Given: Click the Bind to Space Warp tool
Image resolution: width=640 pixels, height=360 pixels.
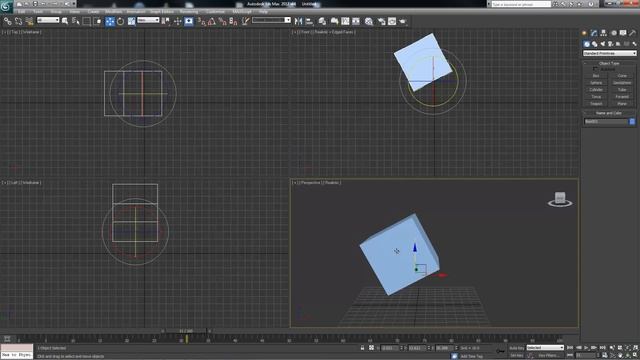Looking at the screenshot, I should coord(29,21).
